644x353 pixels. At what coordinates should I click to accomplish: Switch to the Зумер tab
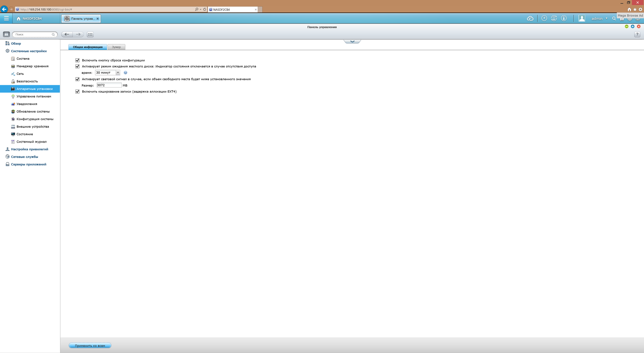116,47
